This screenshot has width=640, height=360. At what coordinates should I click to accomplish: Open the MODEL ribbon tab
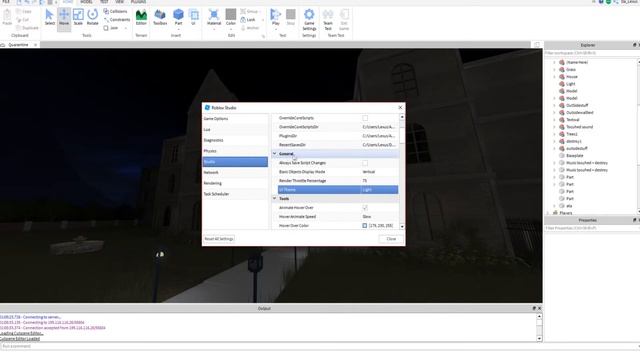click(86, 2)
